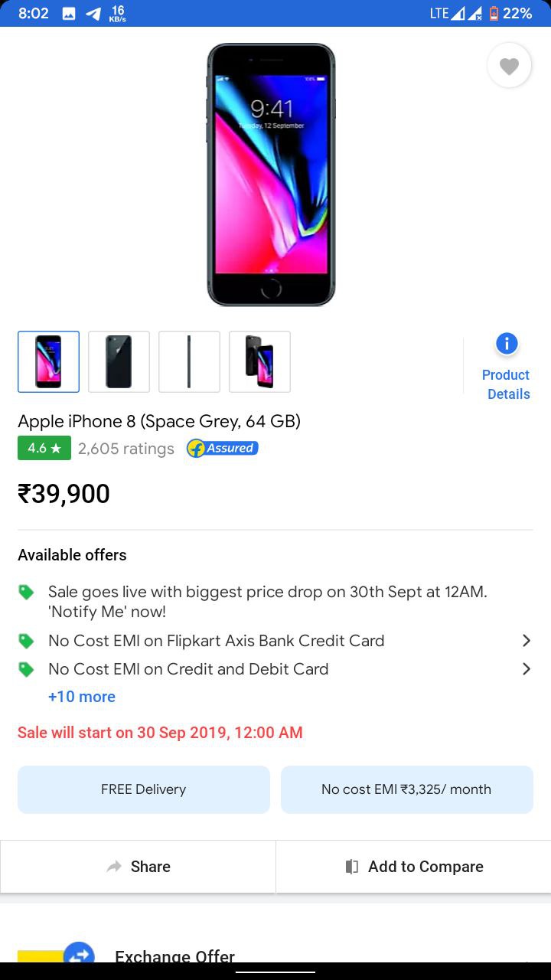Tap the Share arrow icon

coord(114,867)
